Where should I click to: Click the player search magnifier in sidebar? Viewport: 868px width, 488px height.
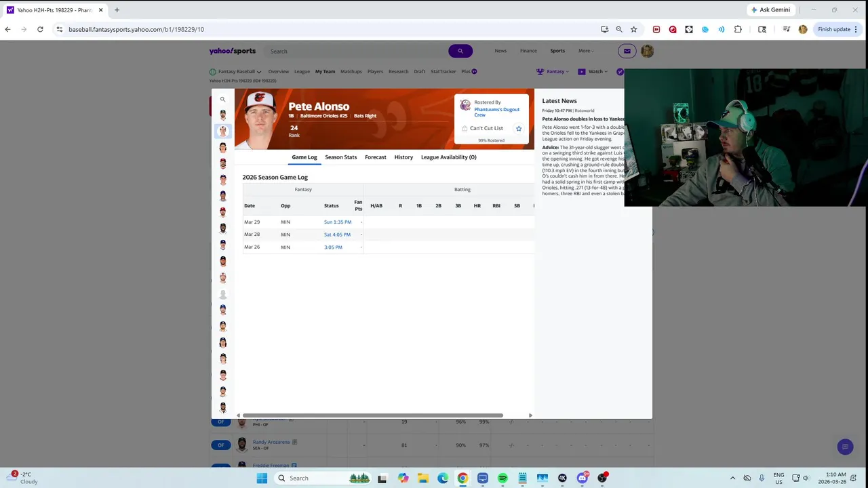click(222, 100)
